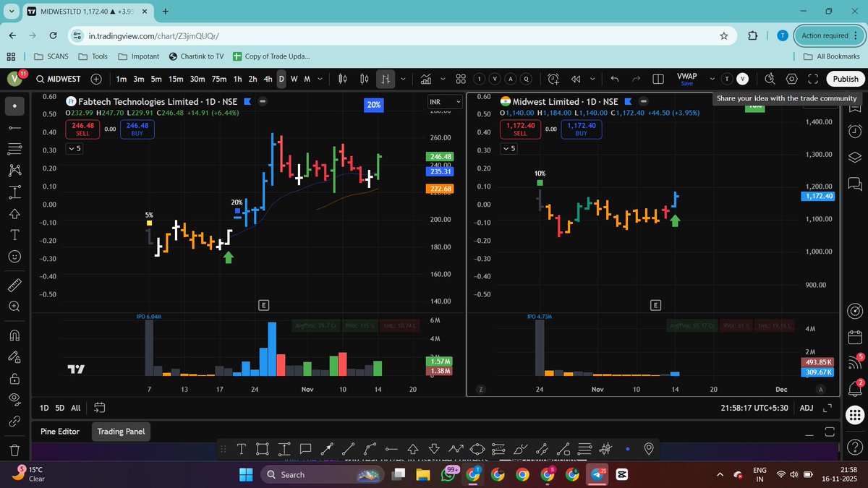Toggle ADJ adjusted data in status bar
Viewport: 868px width, 488px height.
tap(806, 408)
